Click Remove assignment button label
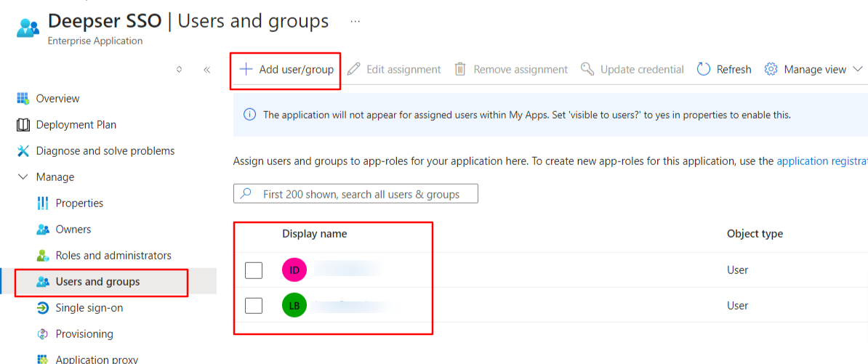The image size is (868, 364). pos(521,69)
